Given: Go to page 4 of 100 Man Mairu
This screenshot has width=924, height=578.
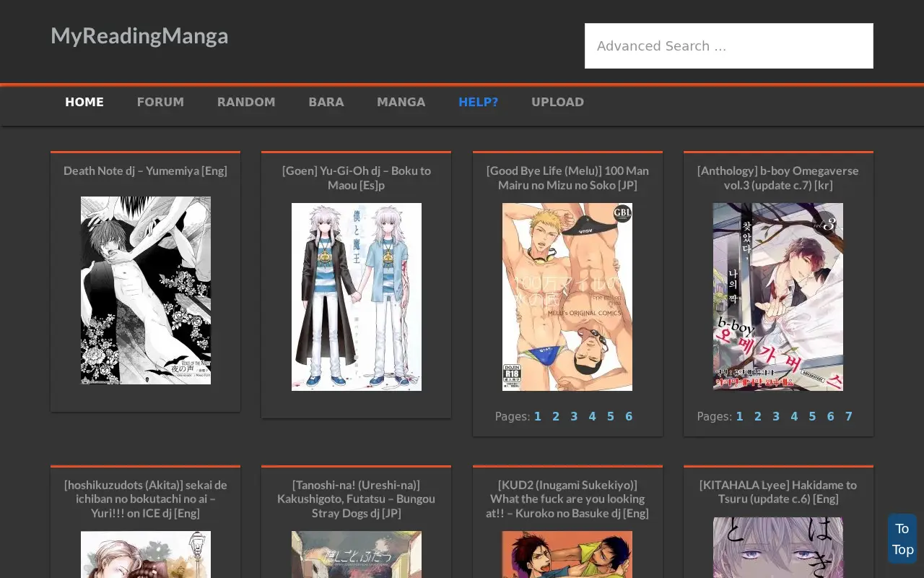Looking at the screenshot, I should pyautogui.click(x=592, y=416).
